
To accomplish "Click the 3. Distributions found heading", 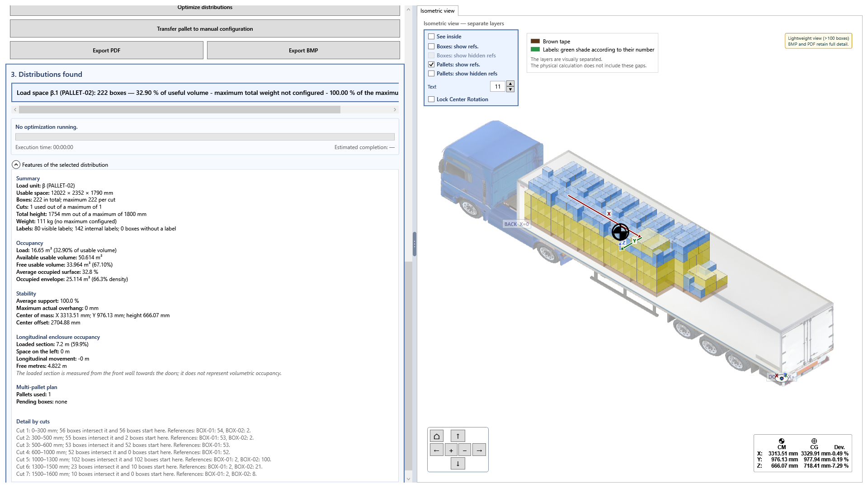I will tap(47, 75).
